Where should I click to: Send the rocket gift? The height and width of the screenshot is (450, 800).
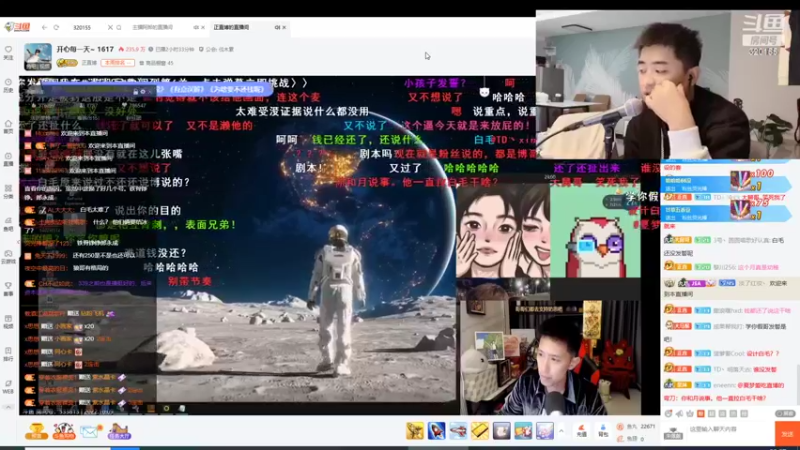point(436,431)
